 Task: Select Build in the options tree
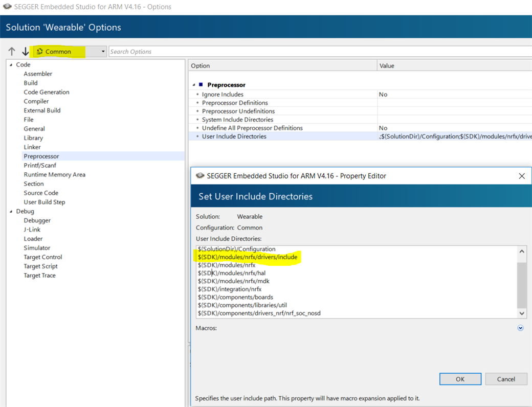coord(31,83)
